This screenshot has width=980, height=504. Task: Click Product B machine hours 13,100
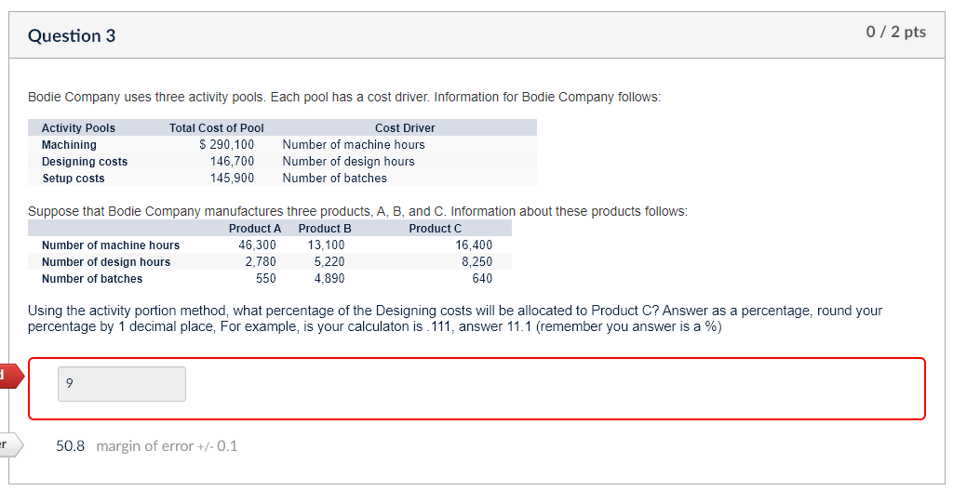(x=326, y=245)
